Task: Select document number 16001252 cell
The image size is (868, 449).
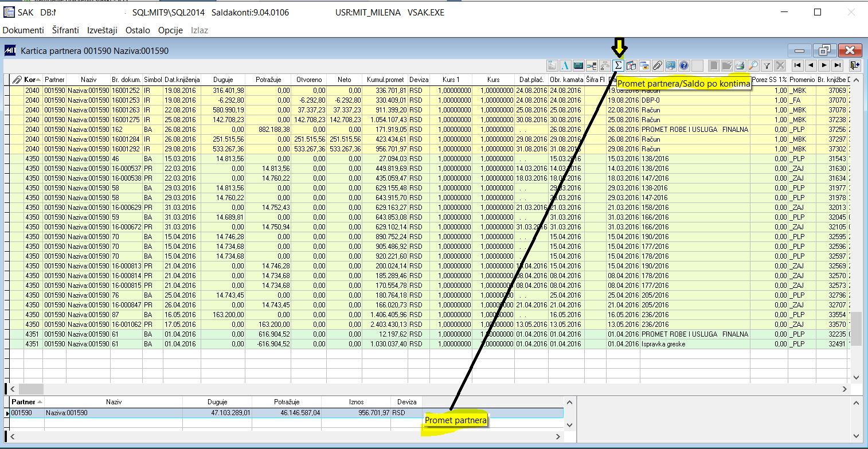Action: pos(126,90)
